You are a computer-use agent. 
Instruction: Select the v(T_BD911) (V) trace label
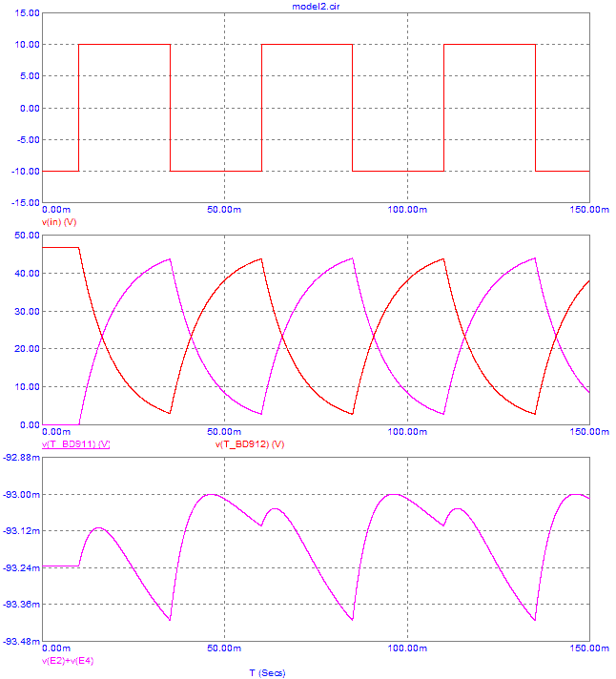pyautogui.click(x=75, y=444)
